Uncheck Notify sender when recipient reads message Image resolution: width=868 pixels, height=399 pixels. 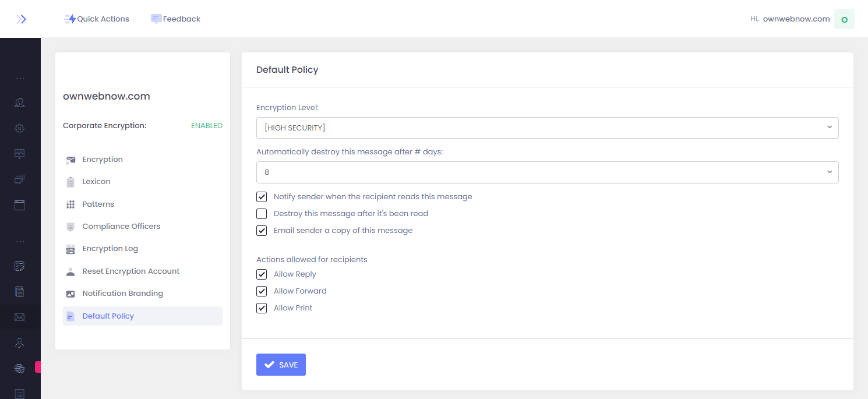(262, 197)
